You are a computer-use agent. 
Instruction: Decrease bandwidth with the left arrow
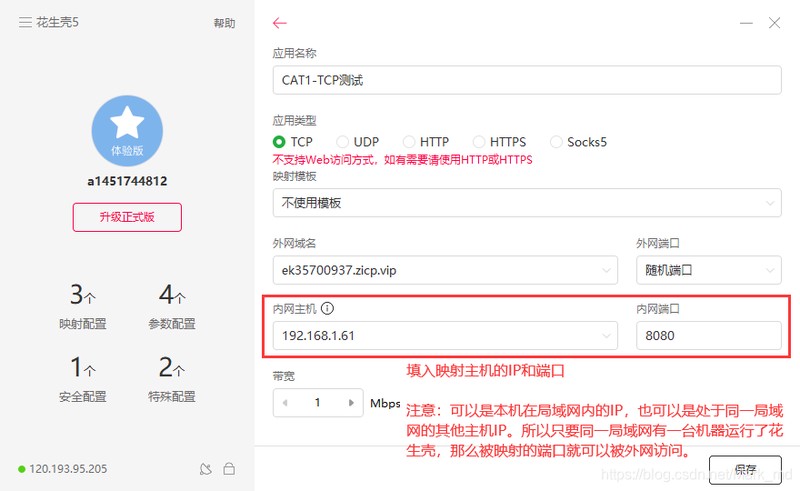[x=285, y=403]
